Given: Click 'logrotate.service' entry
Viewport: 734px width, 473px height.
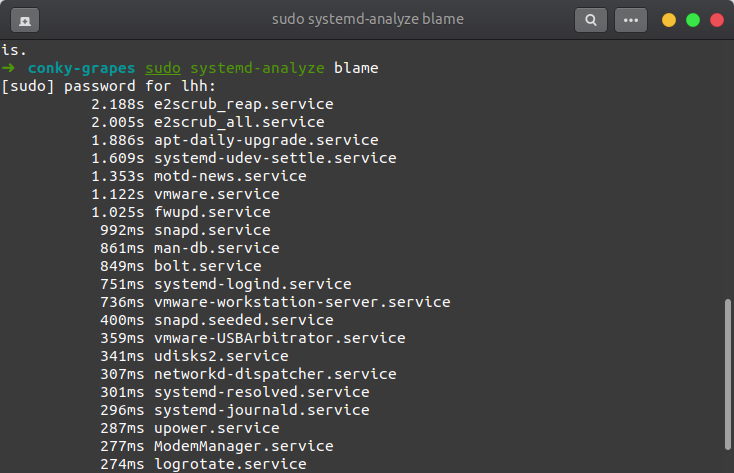Looking at the screenshot, I should click(x=230, y=464).
